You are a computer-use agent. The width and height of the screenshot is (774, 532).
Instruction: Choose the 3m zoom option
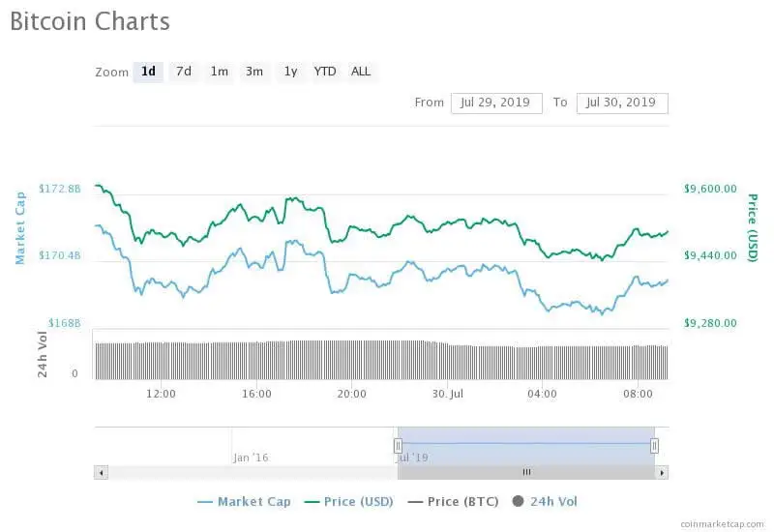tap(254, 72)
